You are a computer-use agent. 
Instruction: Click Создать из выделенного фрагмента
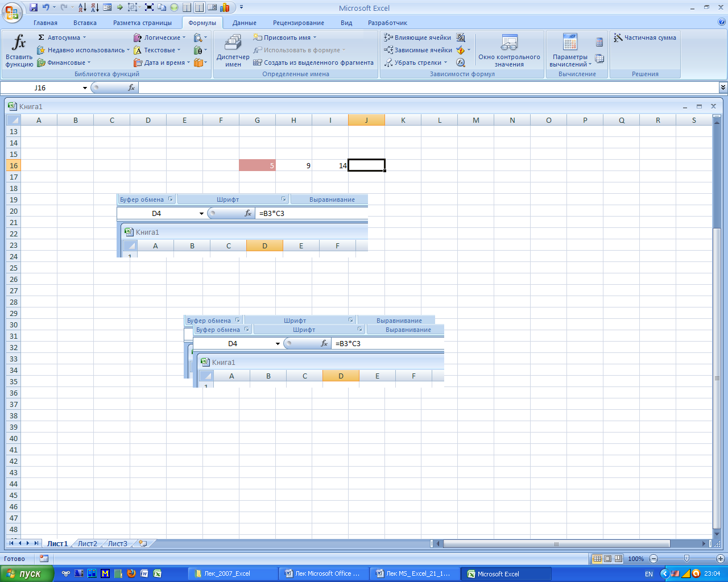click(x=313, y=63)
